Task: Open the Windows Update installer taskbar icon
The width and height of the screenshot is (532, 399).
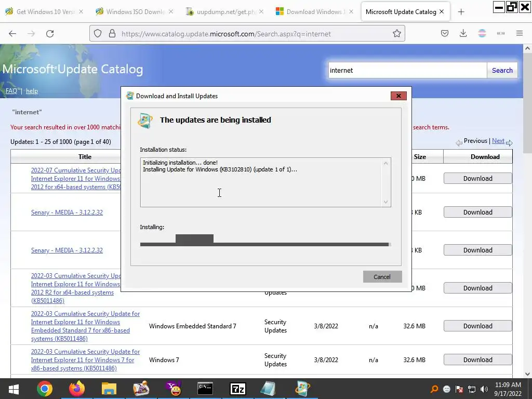Action: click(302, 389)
